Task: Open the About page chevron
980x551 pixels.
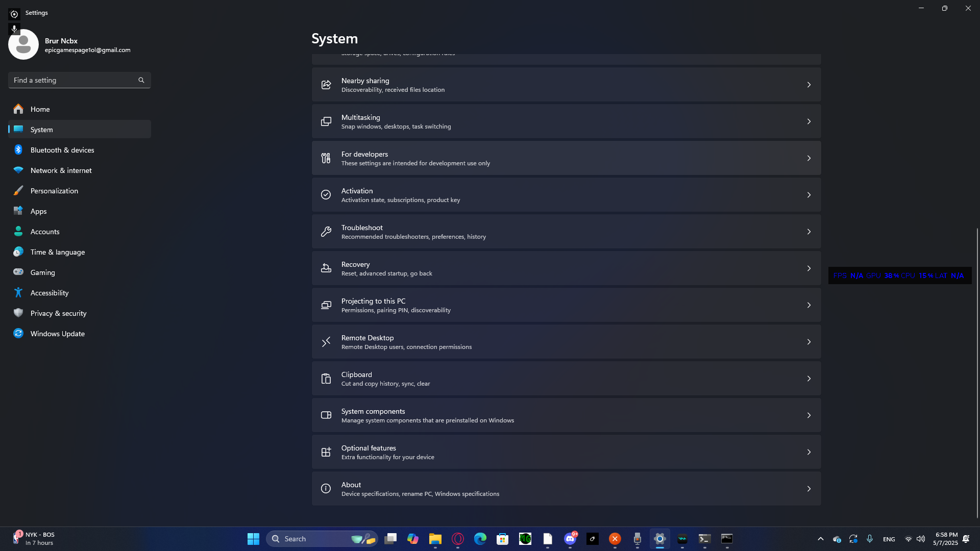Action: [x=808, y=489]
